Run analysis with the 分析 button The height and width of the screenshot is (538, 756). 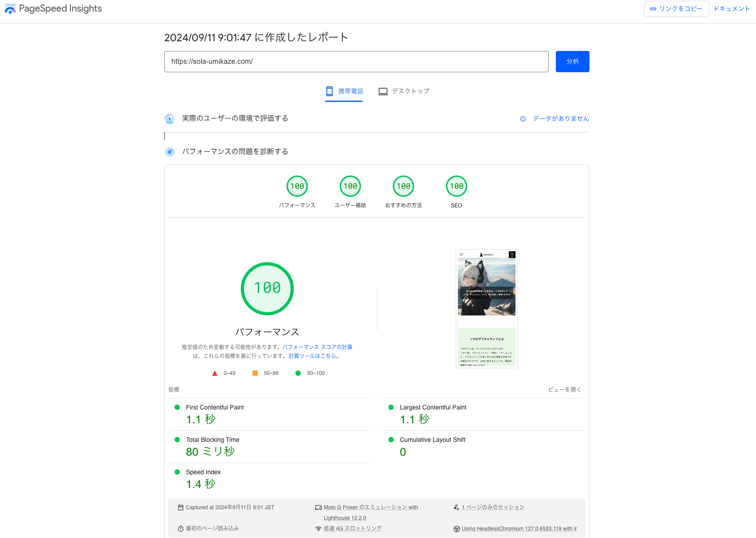click(x=573, y=62)
